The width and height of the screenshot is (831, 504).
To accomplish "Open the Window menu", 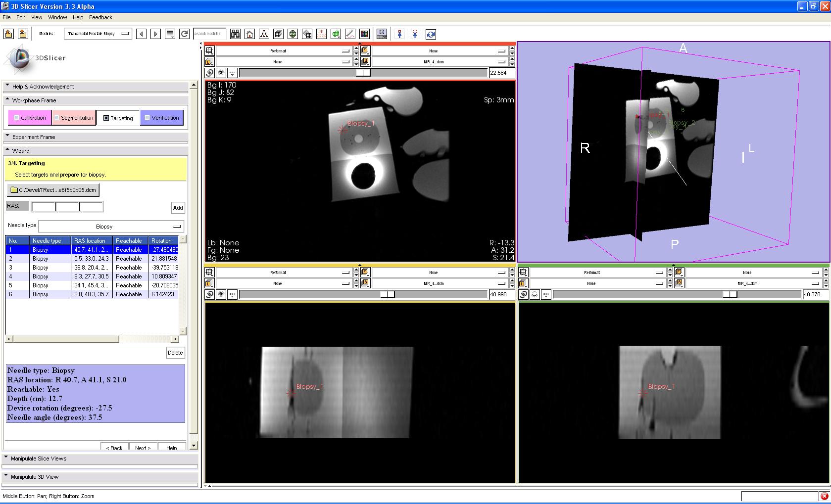I will click(x=57, y=17).
